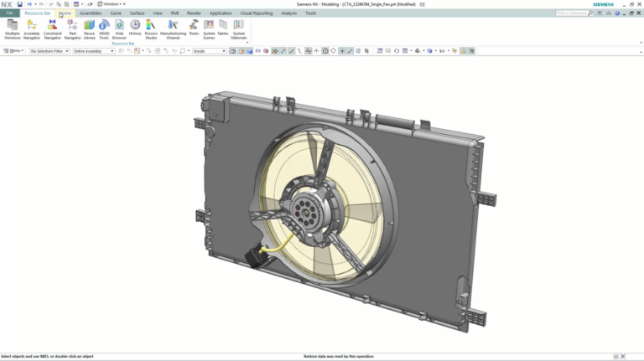
Task: Expand the selection toolbar options arrow at far right
Action: point(641,52)
